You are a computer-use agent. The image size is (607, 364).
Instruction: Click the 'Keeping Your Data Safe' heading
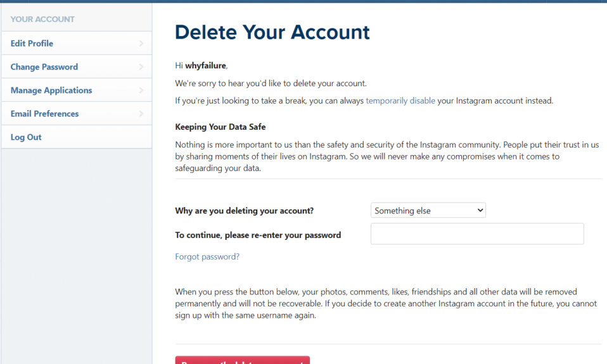tap(220, 127)
